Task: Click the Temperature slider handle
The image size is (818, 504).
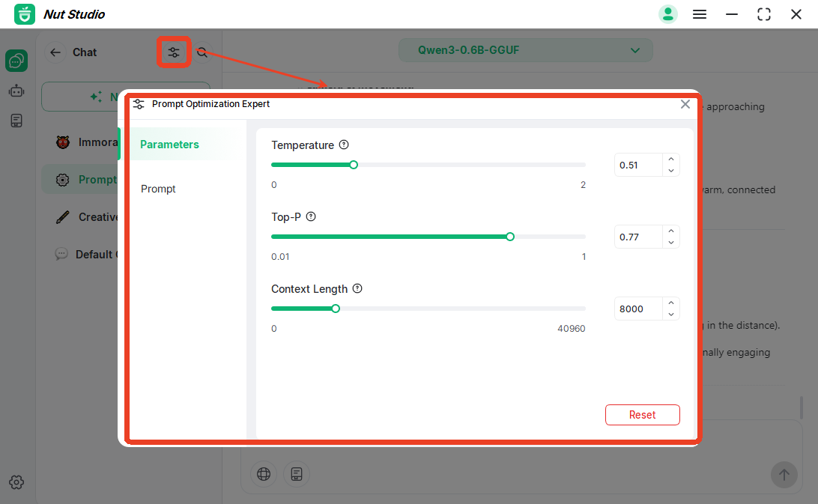Action: pos(354,165)
